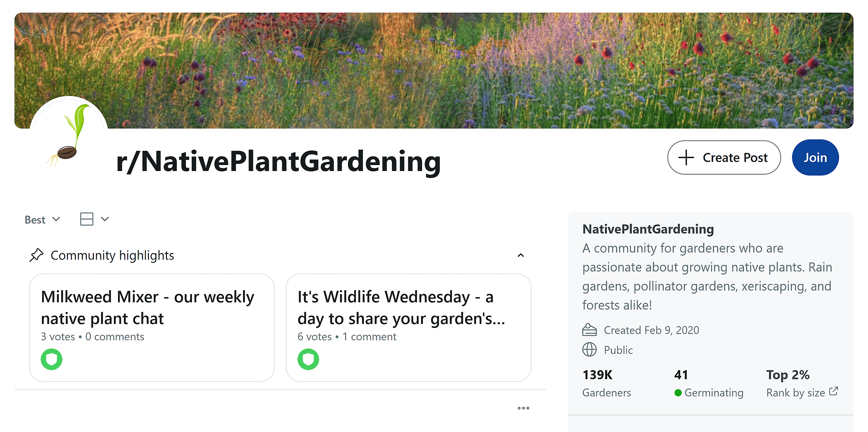Screen dimensions: 868x432
Task: Click the green shield badge on the Wildlife Wednesday post
Action: (308, 360)
